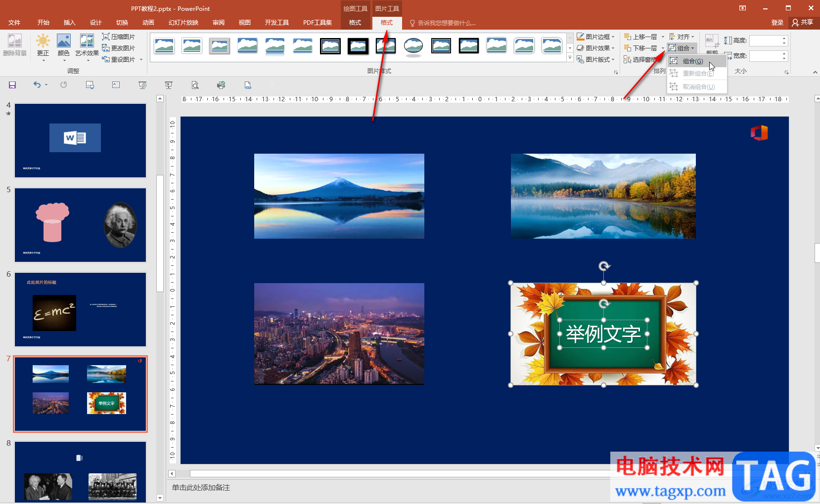The height and width of the screenshot is (504, 820).
Task: Open the File (文件) tab
Action: click(14, 23)
